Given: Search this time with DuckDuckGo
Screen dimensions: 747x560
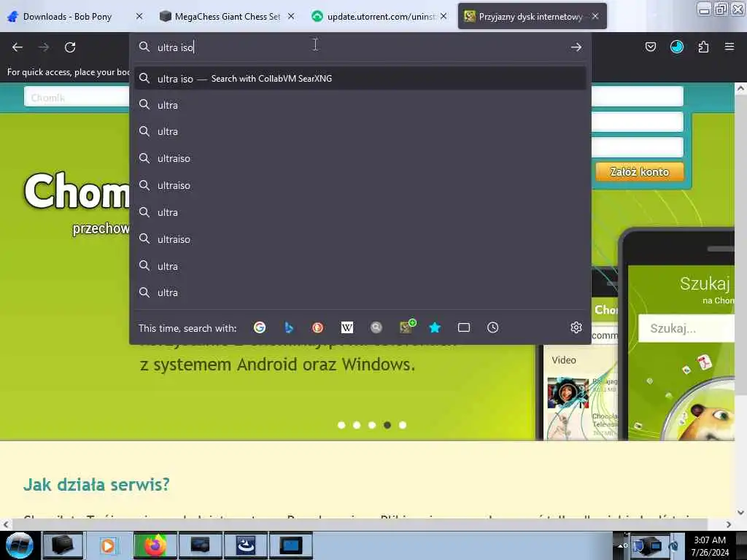Looking at the screenshot, I should click(x=318, y=327).
